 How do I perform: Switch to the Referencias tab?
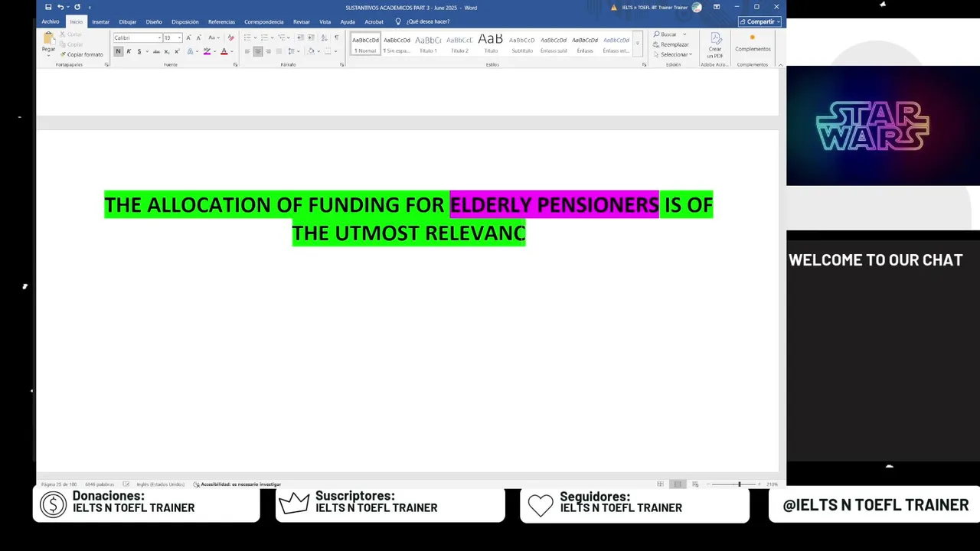tap(221, 21)
